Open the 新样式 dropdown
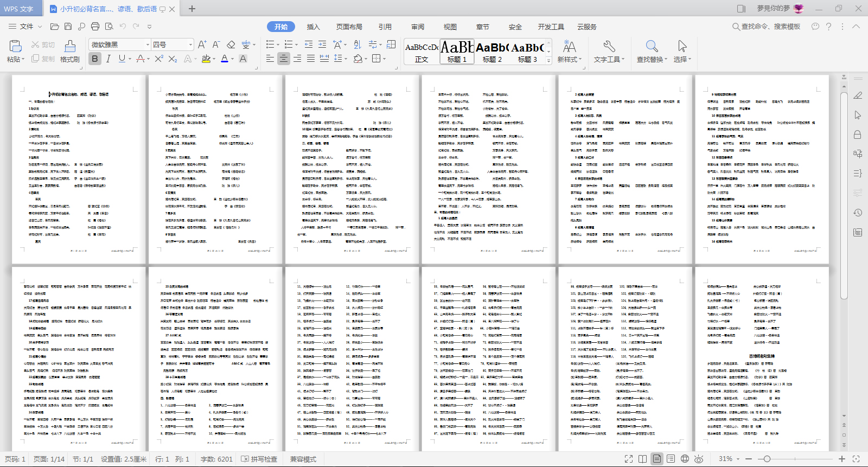The width and height of the screenshot is (868, 467). (x=570, y=52)
